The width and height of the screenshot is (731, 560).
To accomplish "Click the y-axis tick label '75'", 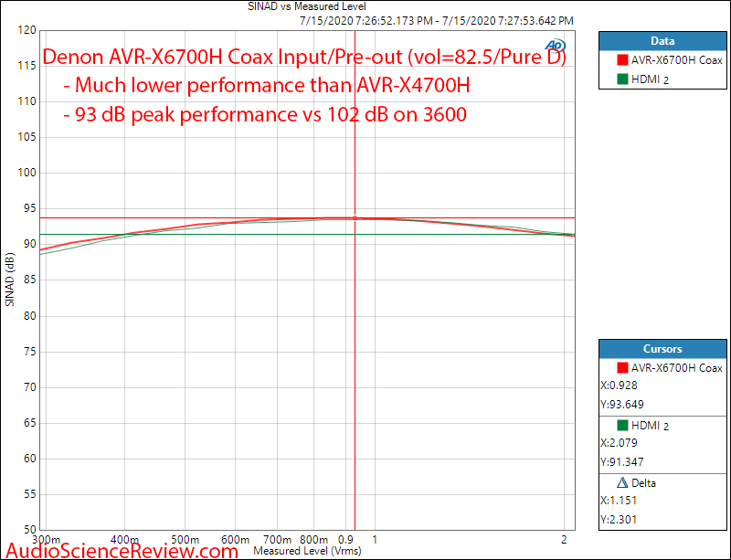I will (x=29, y=351).
